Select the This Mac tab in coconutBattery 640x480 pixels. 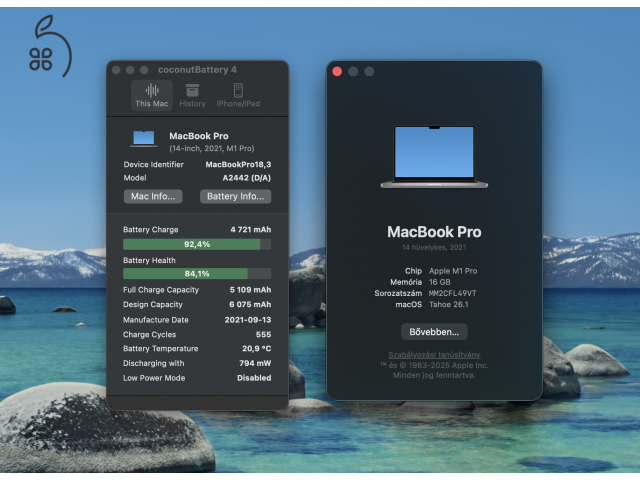tap(152, 96)
